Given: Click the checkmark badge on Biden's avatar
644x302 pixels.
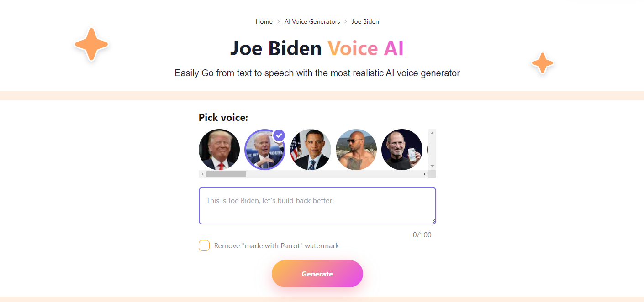Looking at the screenshot, I should 279,135.
